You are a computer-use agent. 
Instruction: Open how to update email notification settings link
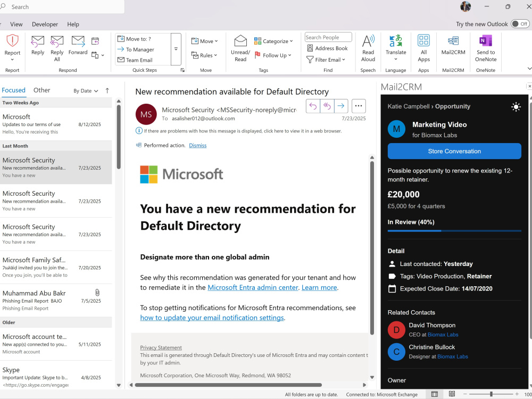tap(212, 318)
